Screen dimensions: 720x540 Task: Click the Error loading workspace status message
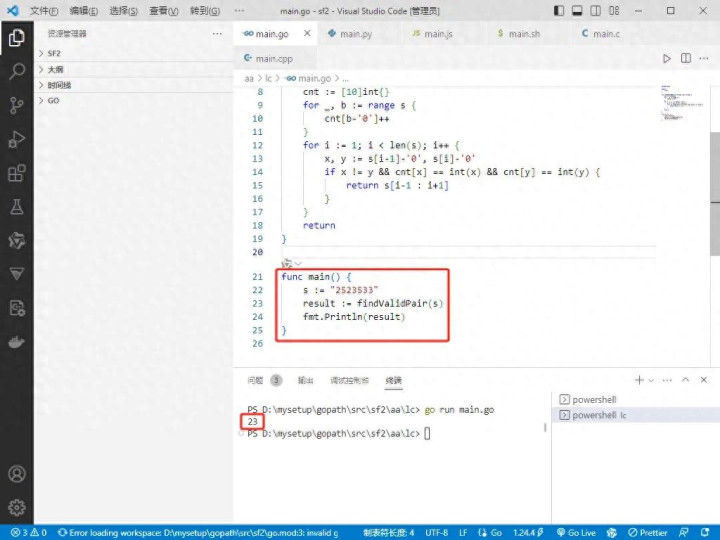tap(198, 533)
